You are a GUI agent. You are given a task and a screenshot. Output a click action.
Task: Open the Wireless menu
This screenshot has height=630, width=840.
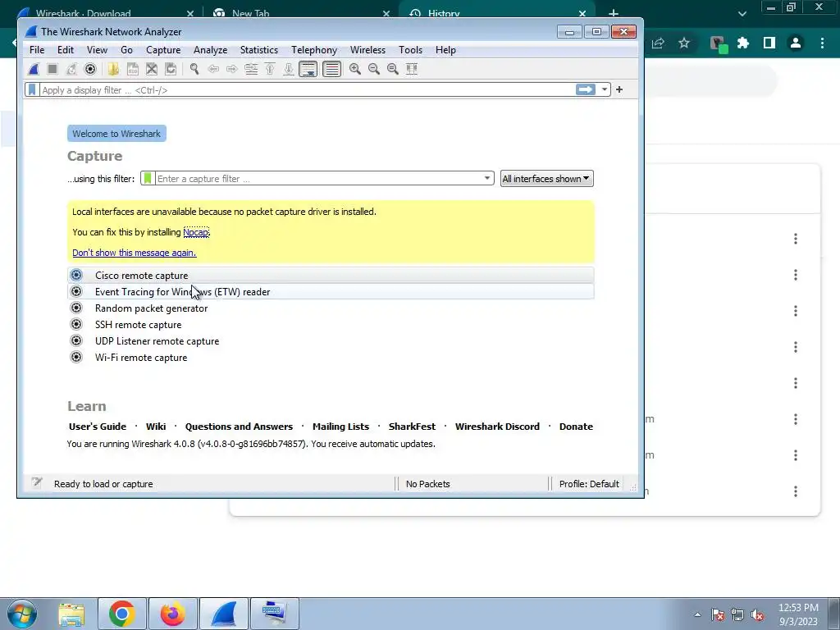[367, 50]
